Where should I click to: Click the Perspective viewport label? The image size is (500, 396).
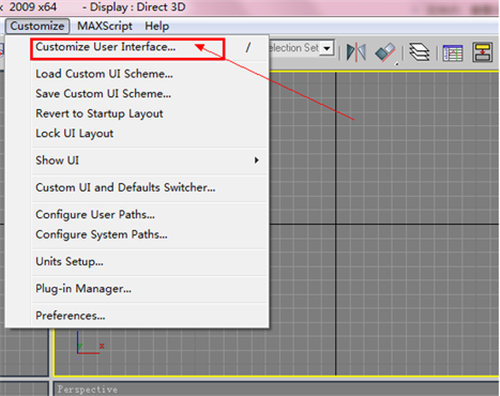point(88,389)
